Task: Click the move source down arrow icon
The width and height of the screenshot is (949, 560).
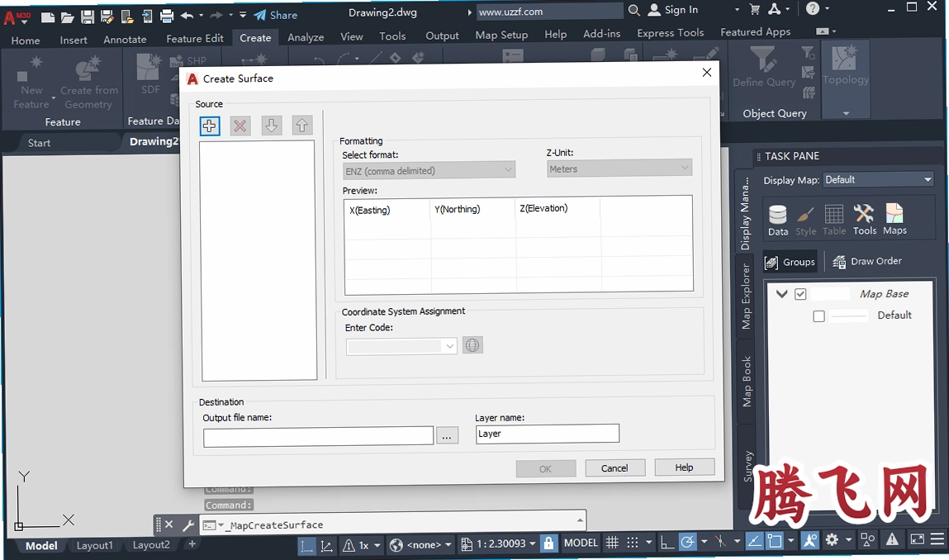Action: coord(271,126)
